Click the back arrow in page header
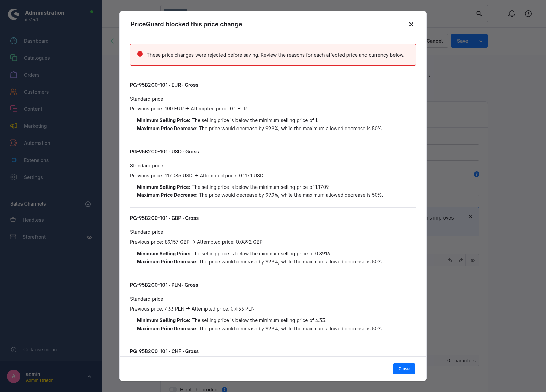 [x=112, y=41]
